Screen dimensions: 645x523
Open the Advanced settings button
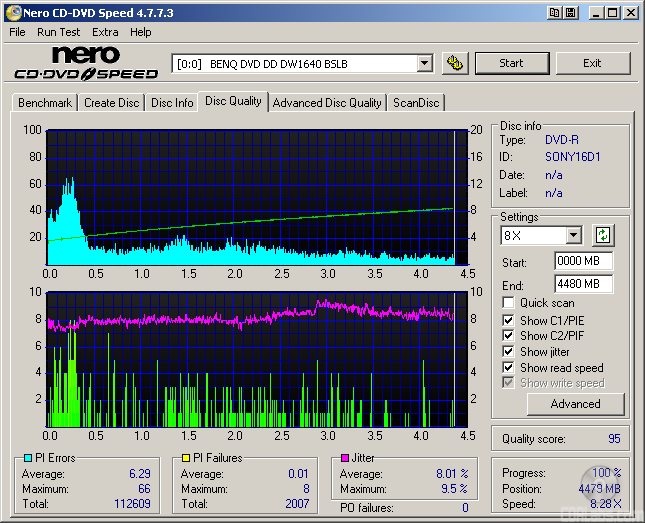(x=575, y=404)
